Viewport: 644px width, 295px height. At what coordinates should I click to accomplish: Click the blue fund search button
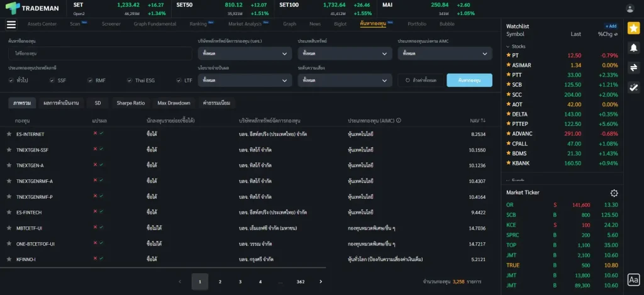pos(469,81)
